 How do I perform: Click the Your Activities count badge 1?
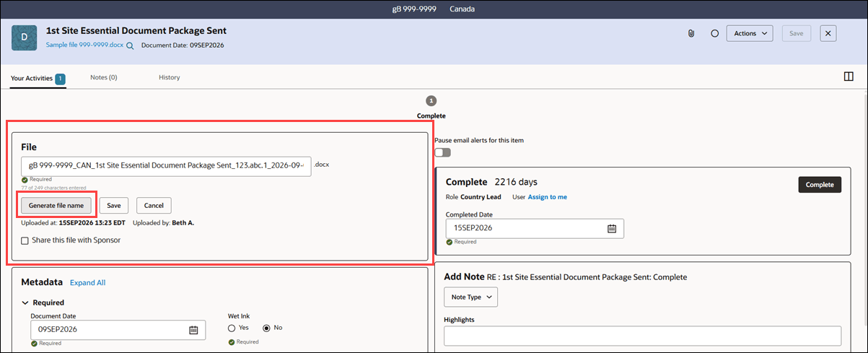click(x=61, y=78)
